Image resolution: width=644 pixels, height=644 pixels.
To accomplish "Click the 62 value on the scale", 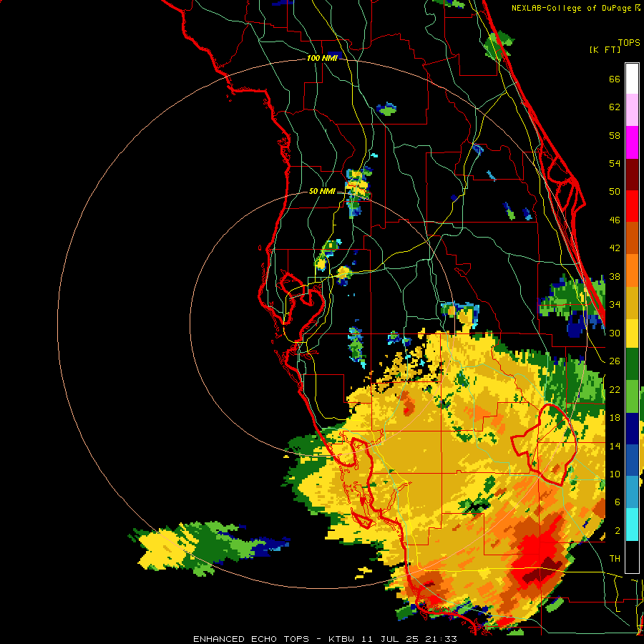I will click(615, 107).
